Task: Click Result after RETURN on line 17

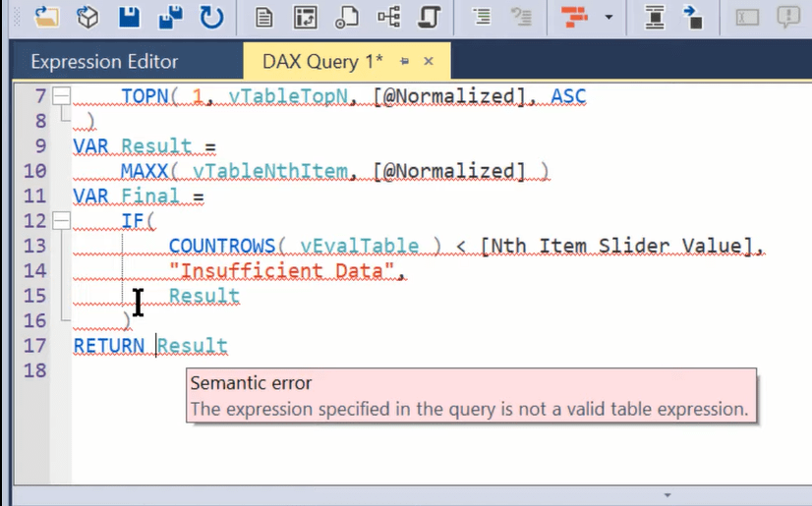Action: click(192, 346)
